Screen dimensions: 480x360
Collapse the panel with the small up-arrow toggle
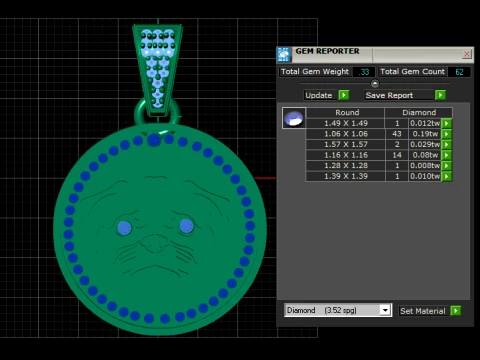(x=375, y=83)
